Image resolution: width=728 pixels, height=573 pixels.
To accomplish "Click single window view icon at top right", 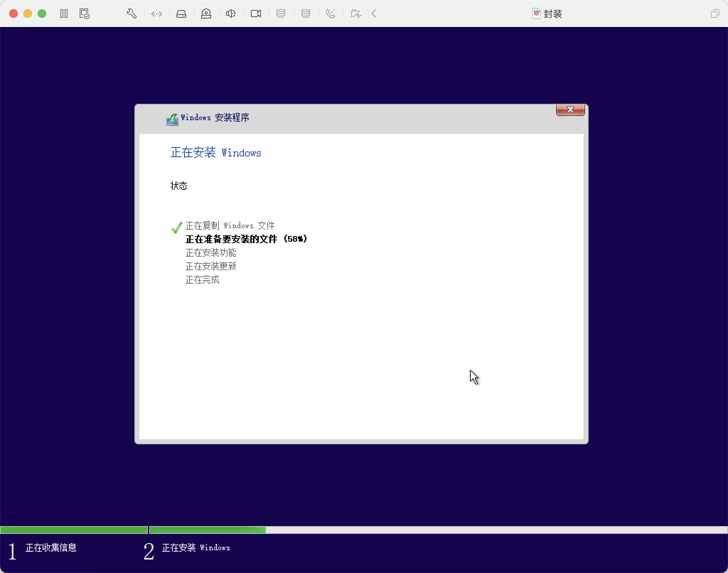I will pos(715,14).
